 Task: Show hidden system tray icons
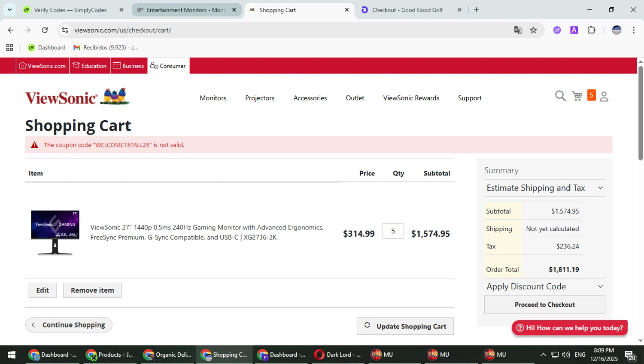543,355
